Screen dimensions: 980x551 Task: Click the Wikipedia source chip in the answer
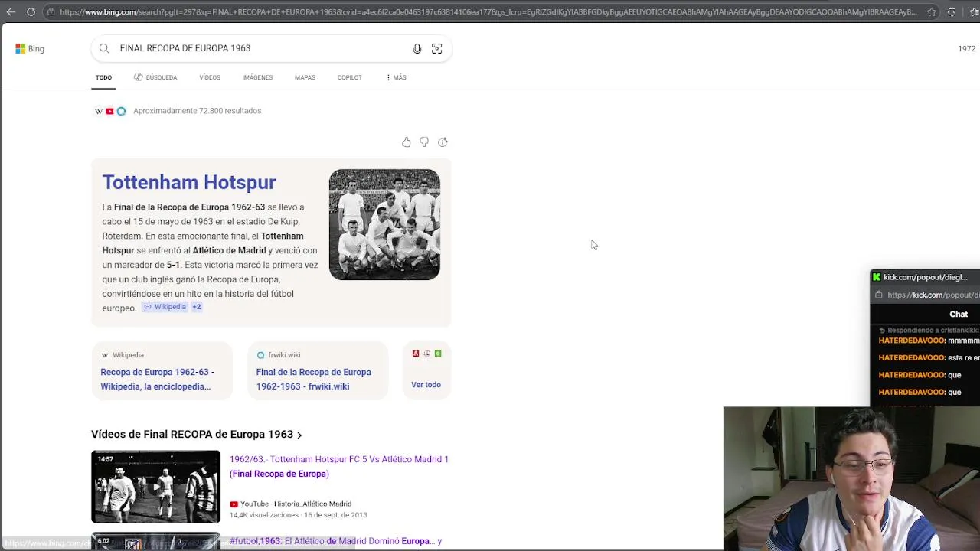(x=165, y=307)
